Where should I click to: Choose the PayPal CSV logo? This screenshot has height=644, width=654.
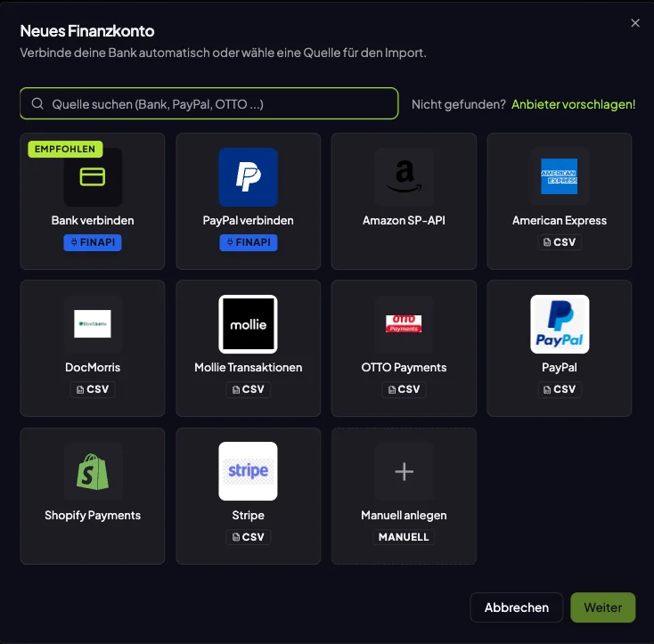[560, 324]
